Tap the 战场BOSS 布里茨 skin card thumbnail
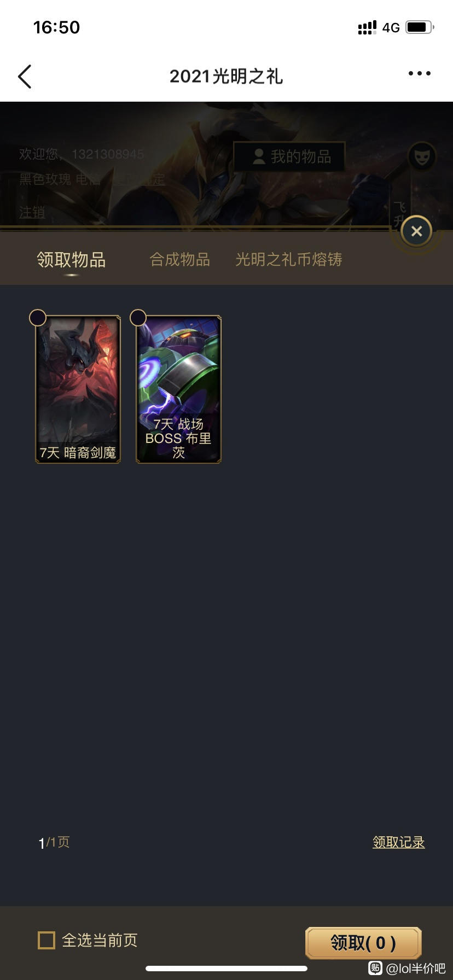The image size is (453, 980). tap(178, 389)
